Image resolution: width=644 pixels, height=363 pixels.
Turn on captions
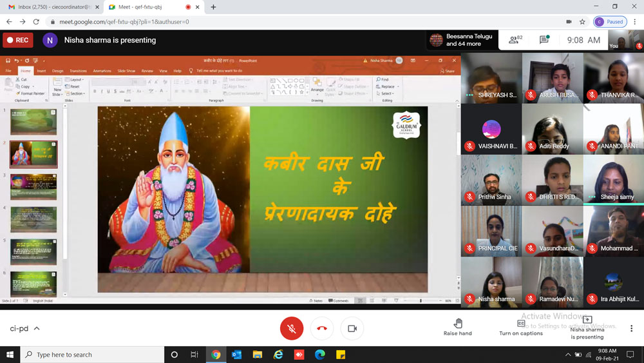pyautogui.click(x=521, y=328)
